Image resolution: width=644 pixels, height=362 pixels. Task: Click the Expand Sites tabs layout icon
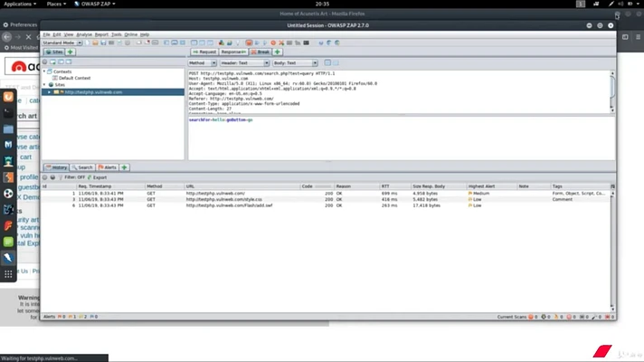tap(166, 43)
